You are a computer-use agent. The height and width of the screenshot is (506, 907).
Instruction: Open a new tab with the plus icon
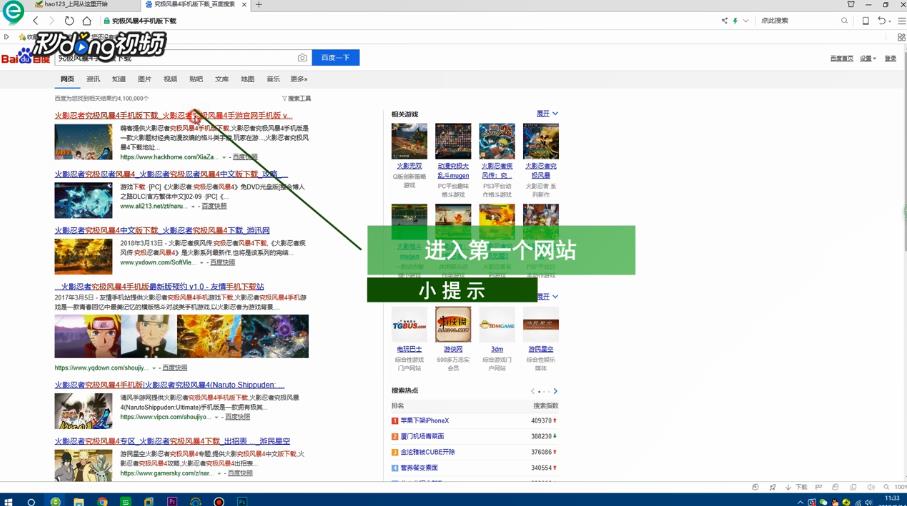[259, 5]
